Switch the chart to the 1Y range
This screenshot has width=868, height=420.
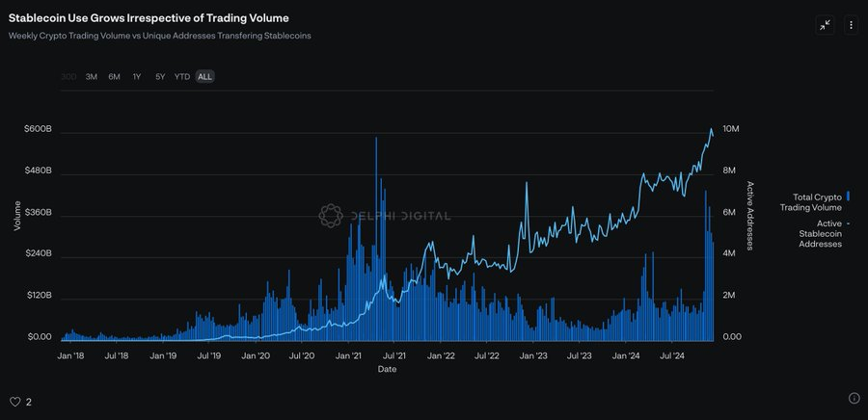137,76
